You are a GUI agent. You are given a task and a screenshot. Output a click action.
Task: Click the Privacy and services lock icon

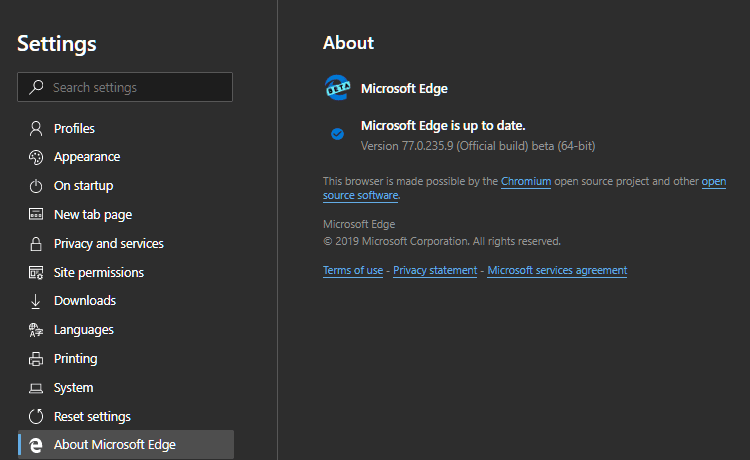pos(36,244)
